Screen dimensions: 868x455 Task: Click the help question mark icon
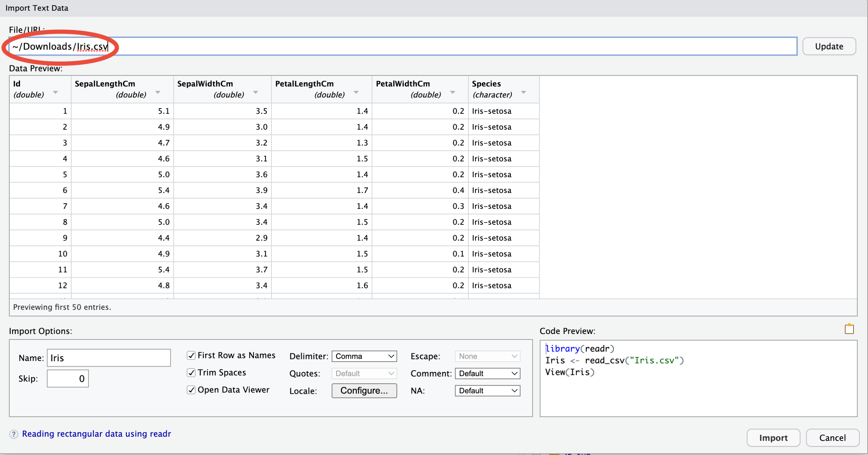(x=14, y=434)
